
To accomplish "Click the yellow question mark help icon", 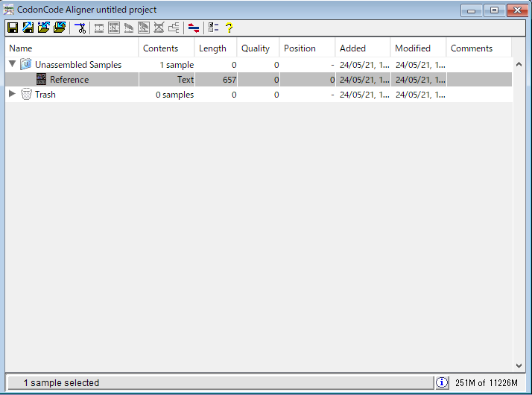I will 229,28.
